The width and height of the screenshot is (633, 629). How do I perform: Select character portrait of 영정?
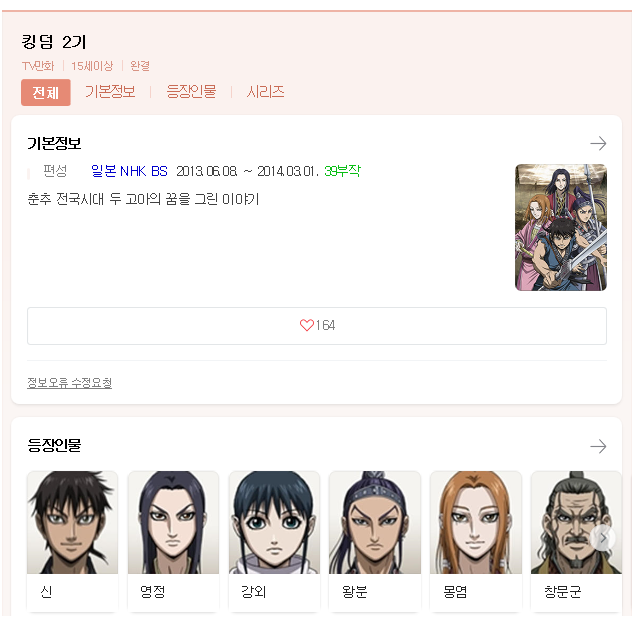173,522
